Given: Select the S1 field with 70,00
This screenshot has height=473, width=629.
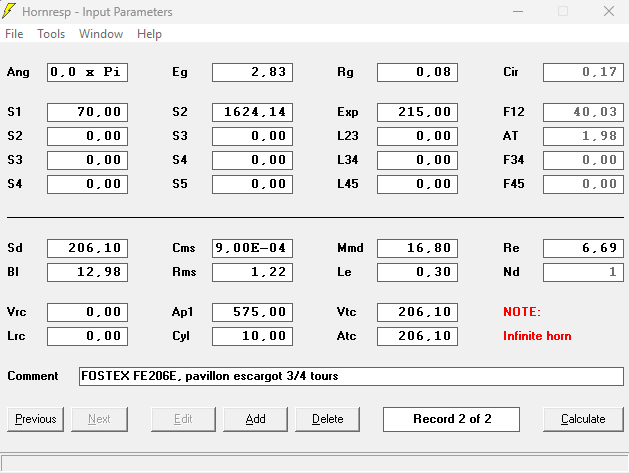Looking at the screenshot, I should pyautogui.click(x=87, y=112).
